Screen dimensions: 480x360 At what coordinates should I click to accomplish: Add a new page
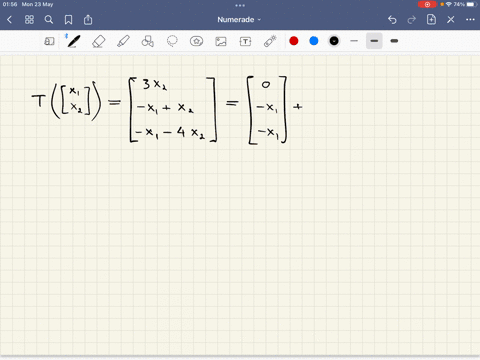tap(431, 19)
